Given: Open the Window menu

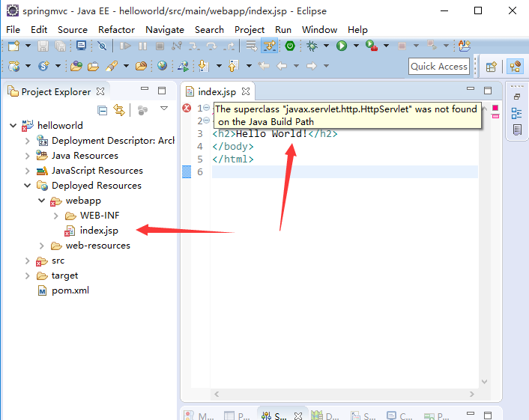Looking at the screenshot, I should pyautogui.click(x=319, y=30).
